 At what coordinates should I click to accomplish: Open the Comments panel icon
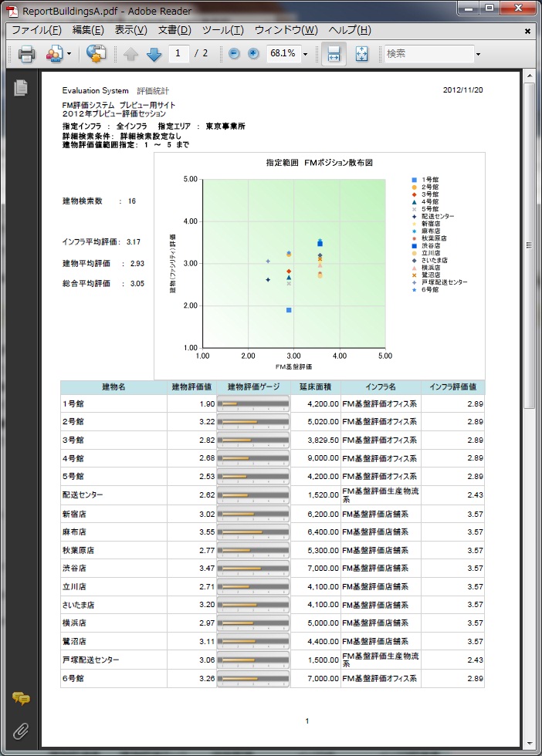coord(21,698)
